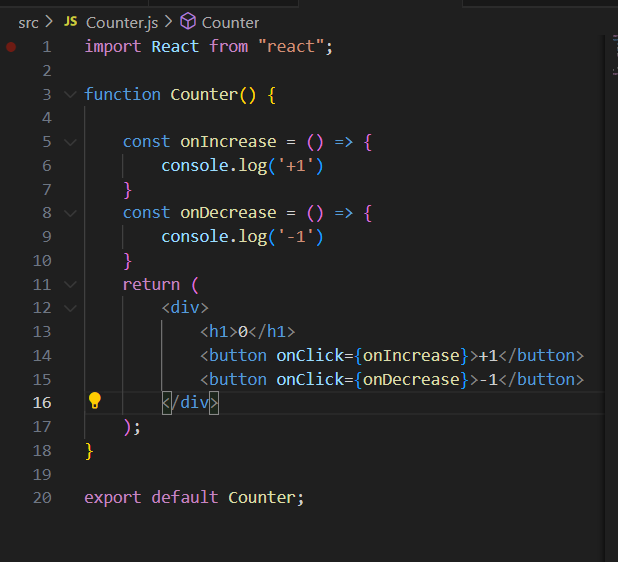Collapse the return block fold arrow on line 11

[x=70, y=284]
